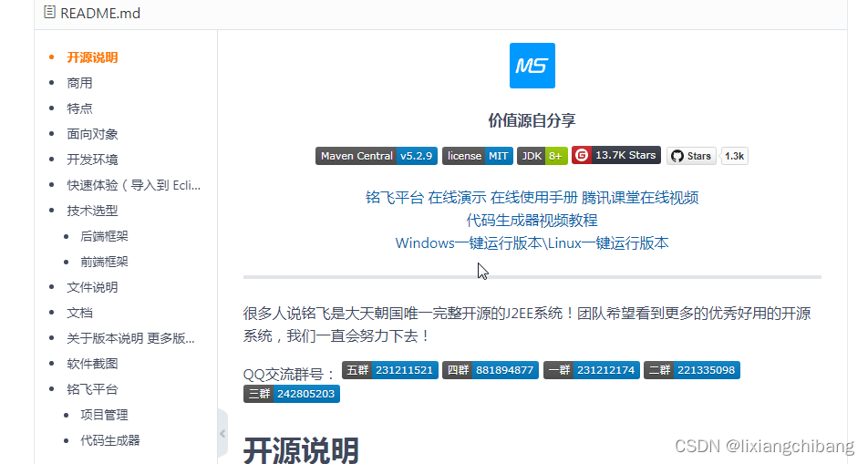Go to 特点 in the outline

(x=79, y=108)
